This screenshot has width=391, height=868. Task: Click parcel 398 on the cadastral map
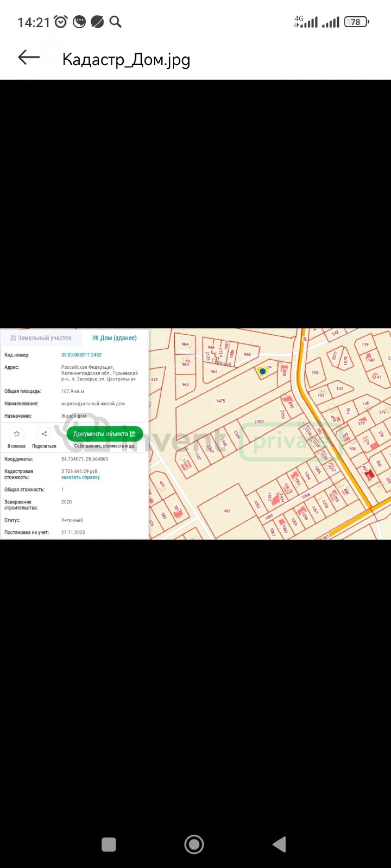pos(315,372)
